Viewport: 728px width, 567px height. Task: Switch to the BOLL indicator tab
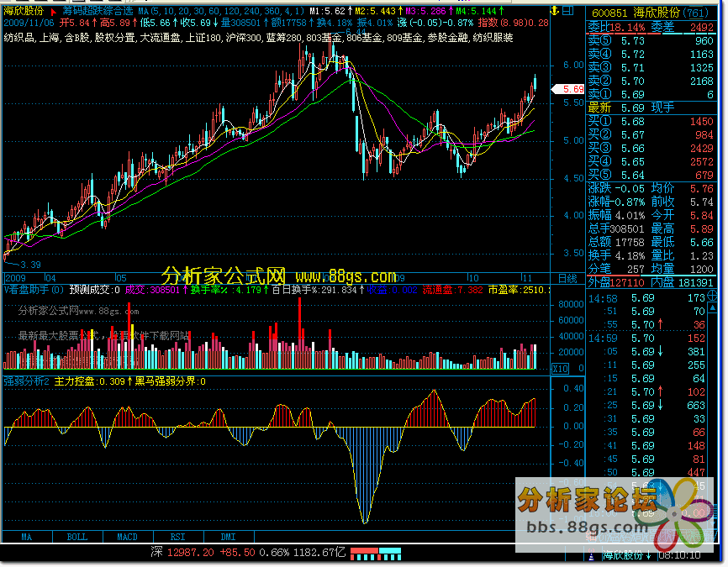point(77,537)
